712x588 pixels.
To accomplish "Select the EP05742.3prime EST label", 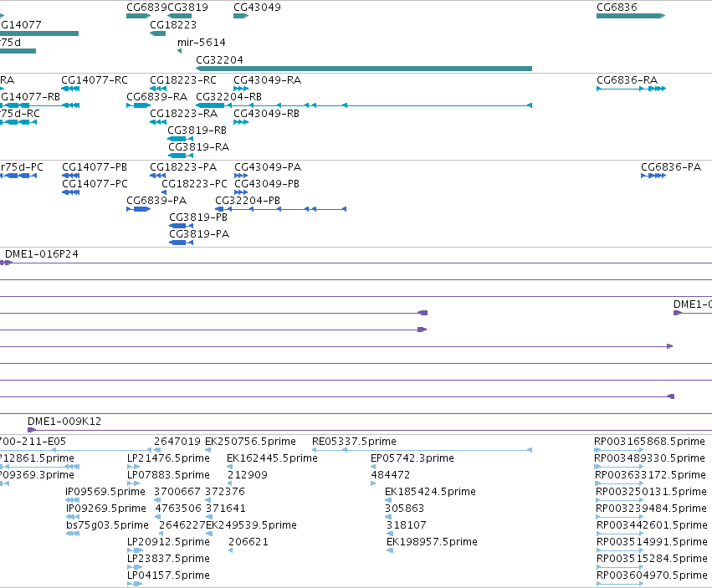I will tap(412, 458).
